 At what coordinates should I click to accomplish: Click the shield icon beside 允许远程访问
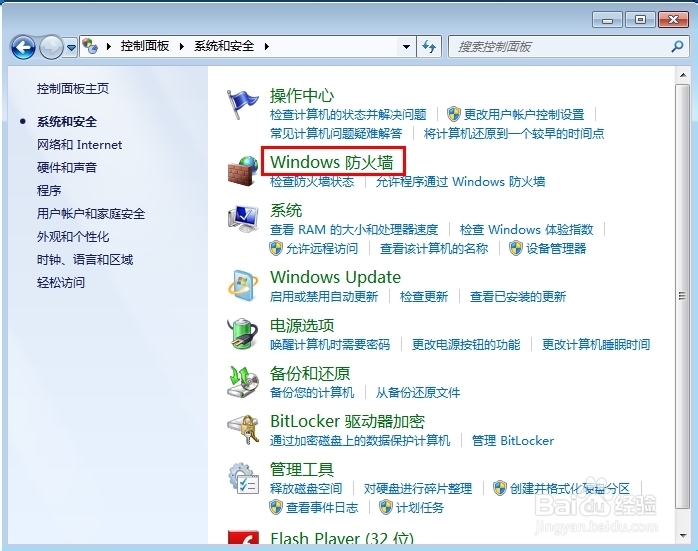[x=276, y=248]
